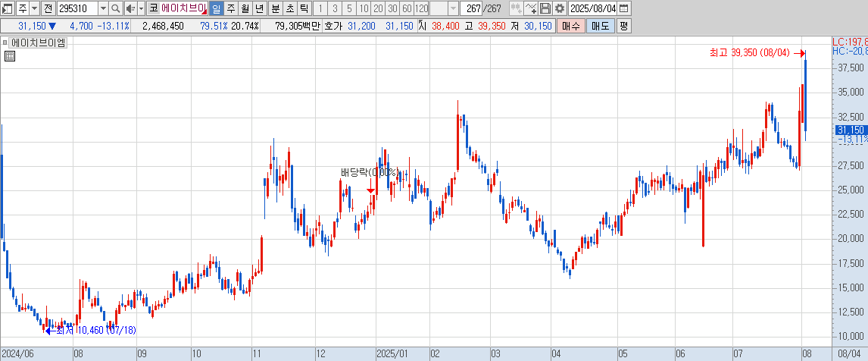Choose the 60 interval button
This screenshot has height=361, width=868.
(407, 8)
